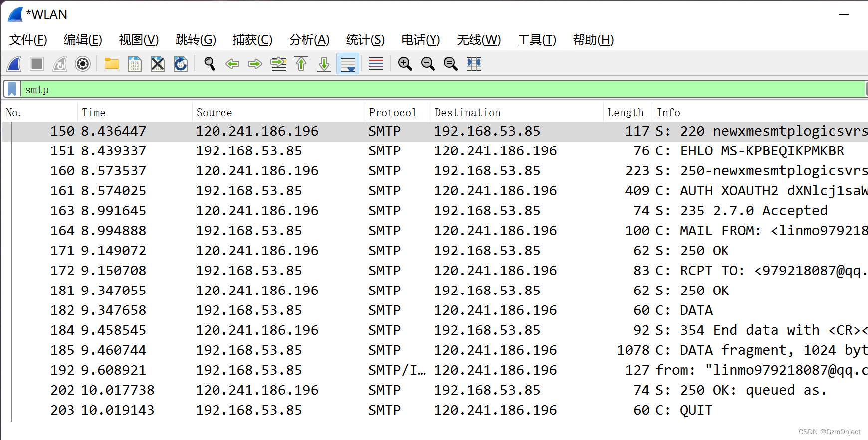Find a packet with magnifier icon
The width and height of the screenshot is (868, 440).
coord(210,64)
